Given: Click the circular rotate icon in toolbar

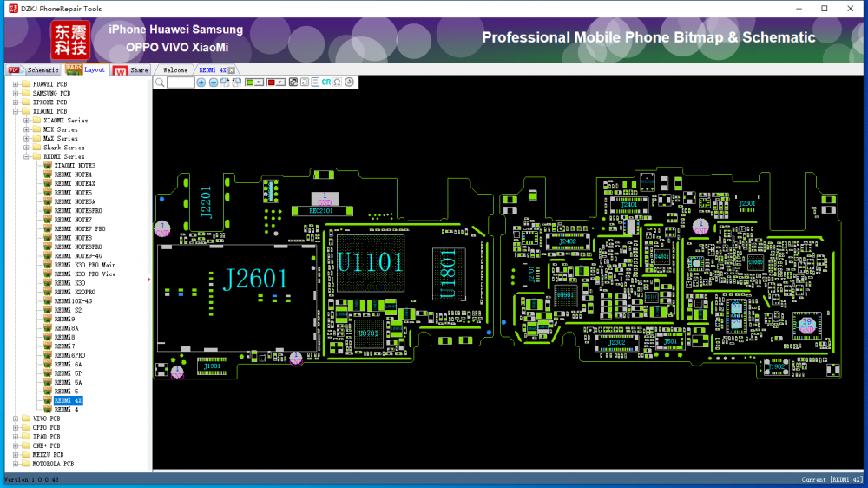Looking at the screenshot, I should tap(349, 82).
